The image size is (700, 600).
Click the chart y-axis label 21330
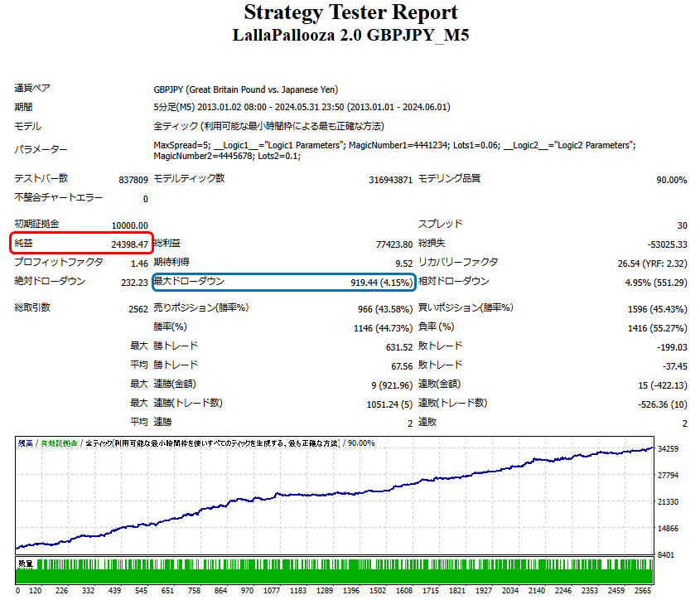tap(668, 502)
